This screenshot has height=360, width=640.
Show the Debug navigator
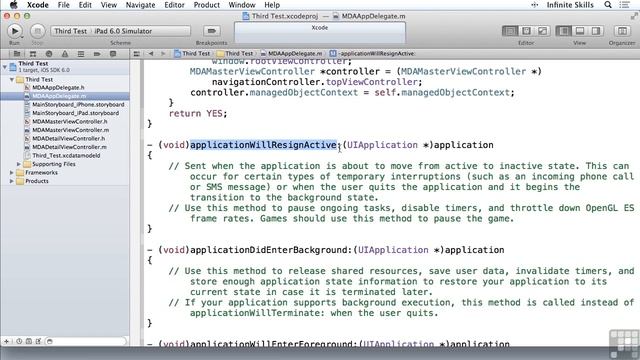[x=81, y=54]
